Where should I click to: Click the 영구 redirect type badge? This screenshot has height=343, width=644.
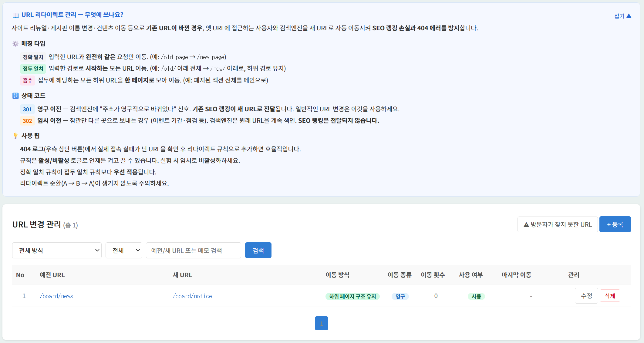(x=400, y=296)
